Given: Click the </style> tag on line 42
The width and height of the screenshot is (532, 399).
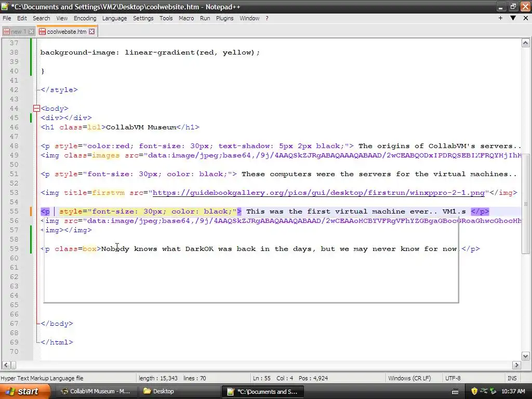Looking at the screenshot, I should pos(59,89).
